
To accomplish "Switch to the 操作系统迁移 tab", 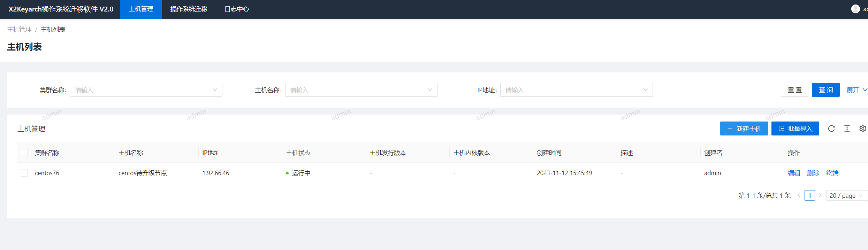I will pos(189,9).
